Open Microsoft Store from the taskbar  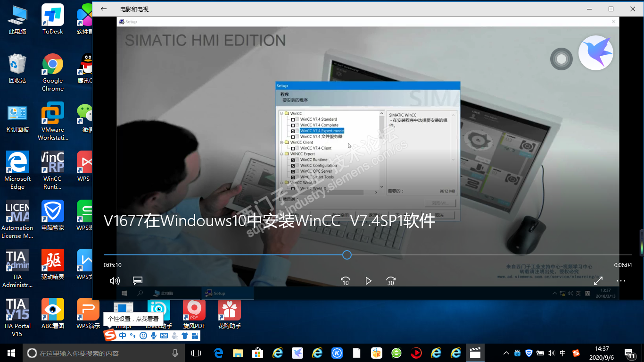(258, 353)
